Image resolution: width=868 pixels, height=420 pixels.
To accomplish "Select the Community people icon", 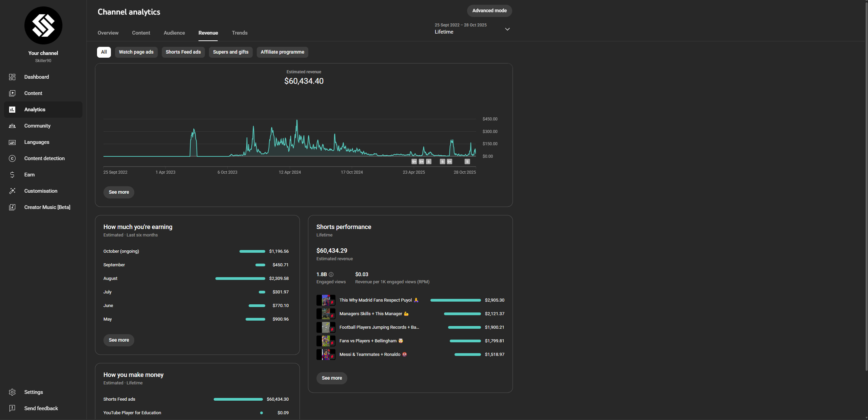I will point(12,126).
